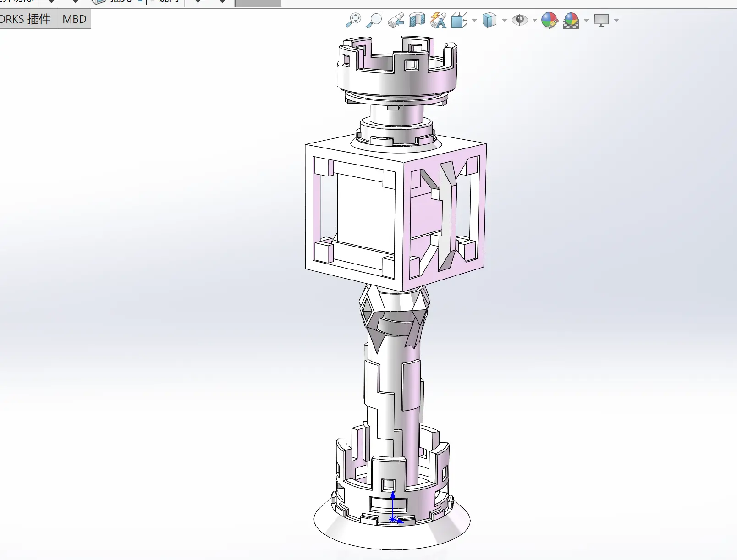
Task: Click the View Settings monitor icon
Action: (601, 20)
